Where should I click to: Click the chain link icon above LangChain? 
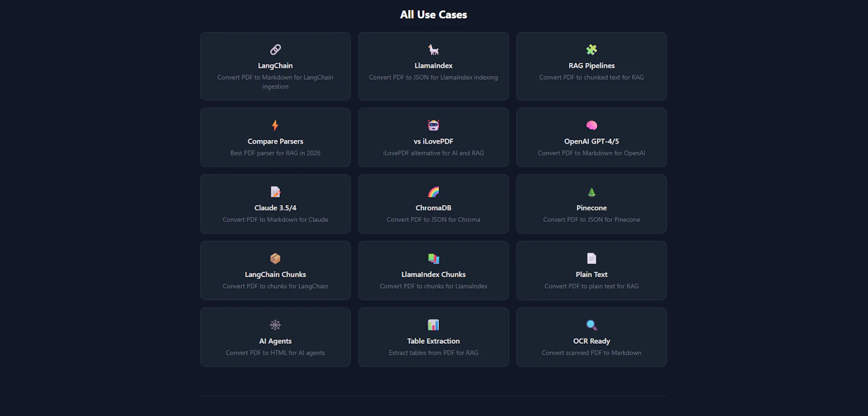[276, 50]
